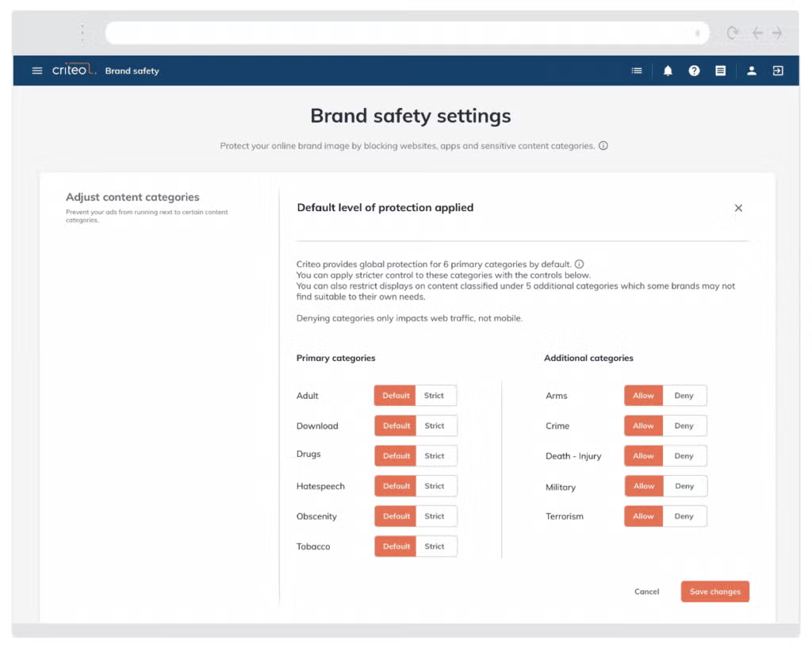Set Tobacco to Strict

click(x=436, y=546)
